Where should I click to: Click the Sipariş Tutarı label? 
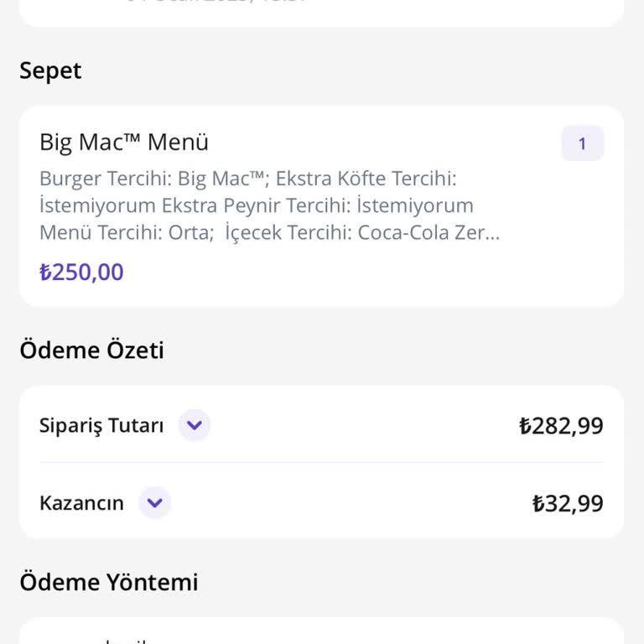tap(101, 425)
